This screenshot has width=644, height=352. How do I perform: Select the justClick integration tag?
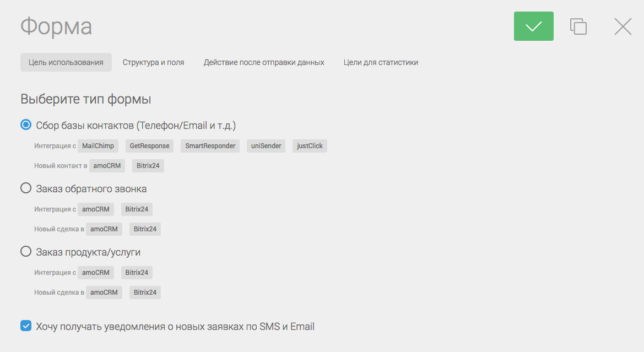click(x=310, y=146)
